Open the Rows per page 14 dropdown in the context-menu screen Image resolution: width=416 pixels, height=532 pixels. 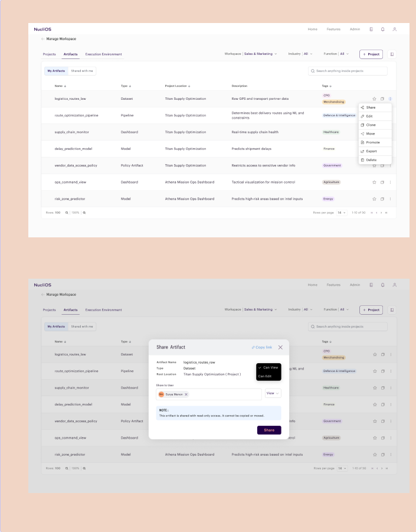342,213
